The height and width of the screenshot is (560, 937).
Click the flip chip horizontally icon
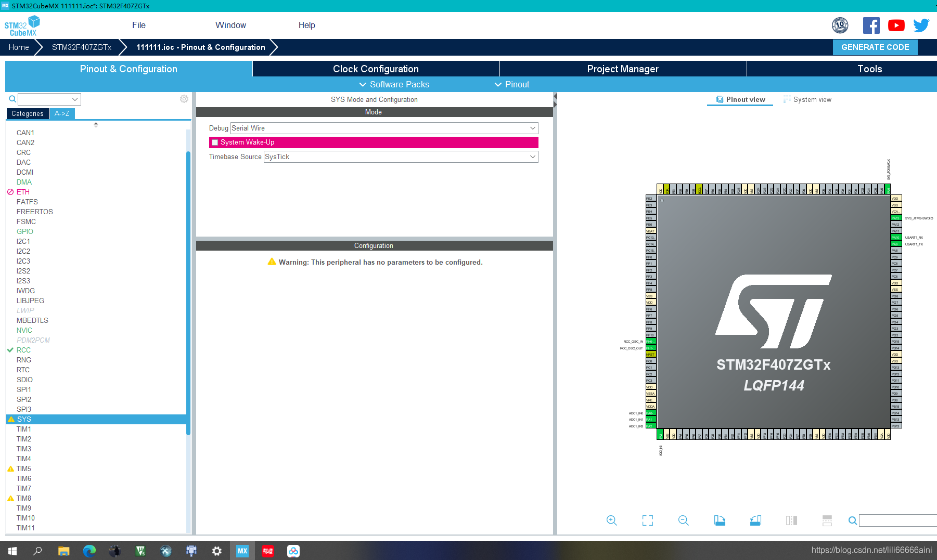(791, 520)
